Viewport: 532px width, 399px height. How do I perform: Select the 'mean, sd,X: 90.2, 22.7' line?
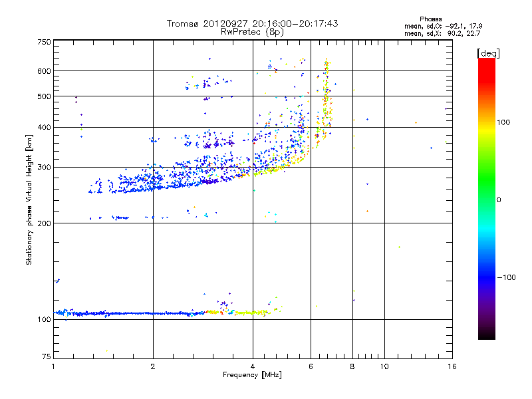point(442,33)
